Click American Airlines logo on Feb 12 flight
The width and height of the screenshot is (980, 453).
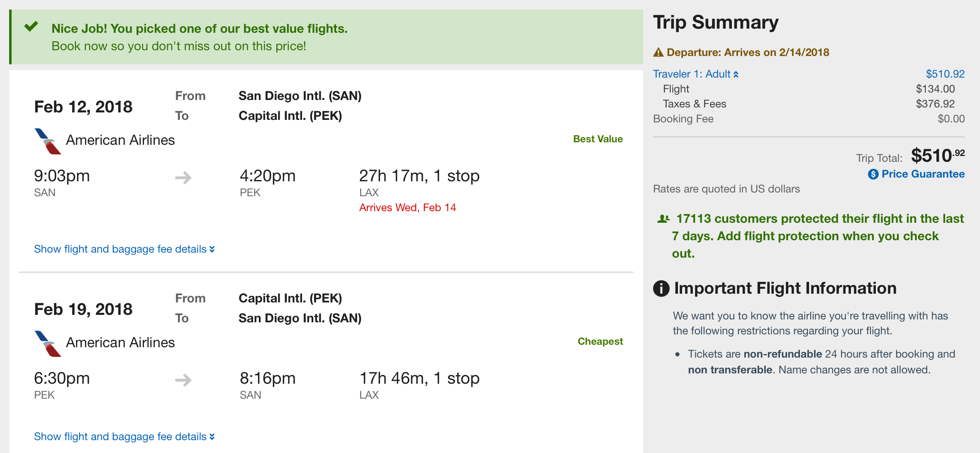tap(48, 141)
